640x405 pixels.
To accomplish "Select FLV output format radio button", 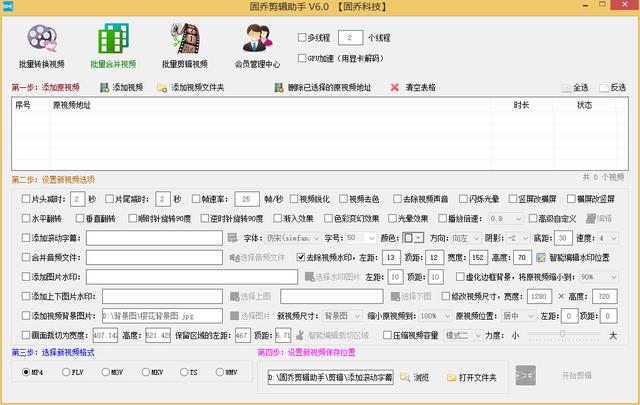I will coord(64,372).
